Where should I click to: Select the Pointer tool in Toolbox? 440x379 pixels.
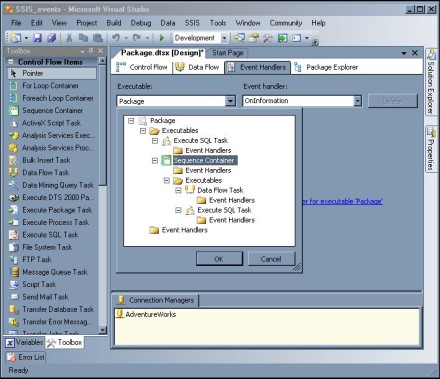[52, 73]
